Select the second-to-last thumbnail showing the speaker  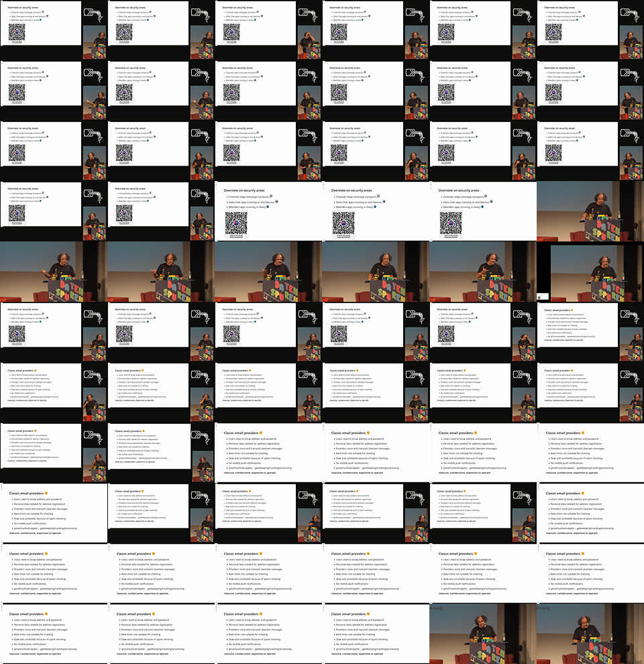483,634
